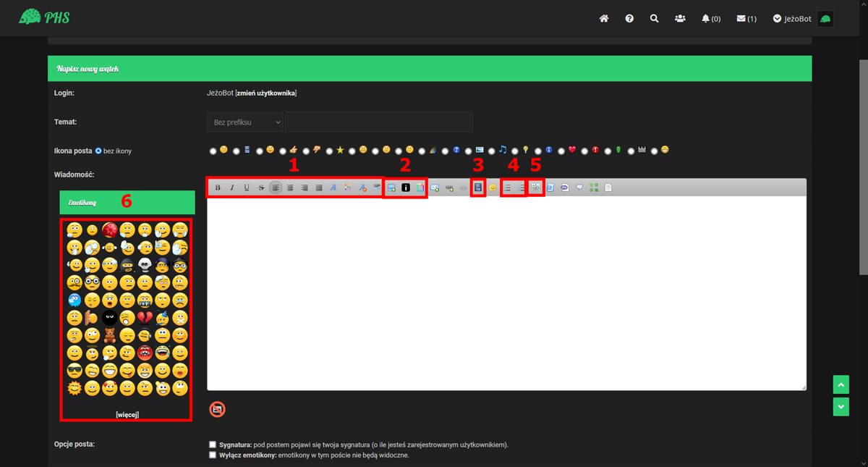Screen dimensions: 868x467
Task: Click the red crossed-out image icon below editor
Action: (217, 409)
